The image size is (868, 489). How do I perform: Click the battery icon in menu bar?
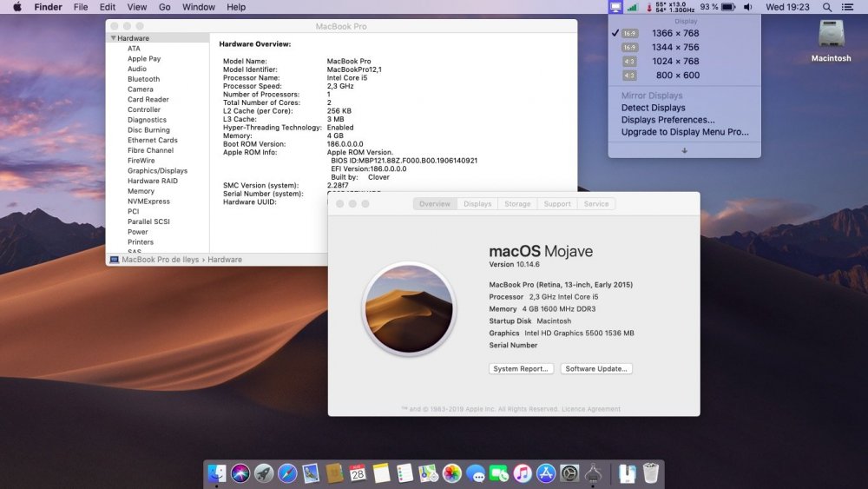pyautogui.click(x=728, y=7)
